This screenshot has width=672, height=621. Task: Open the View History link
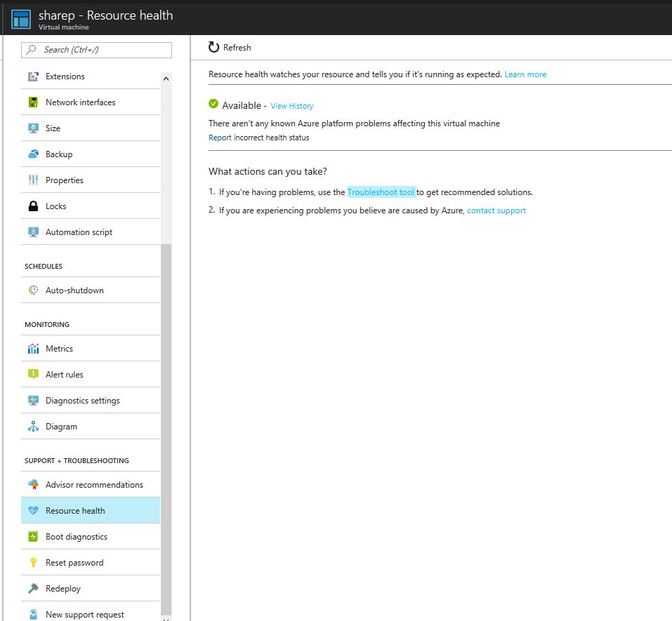click(292, 106)
